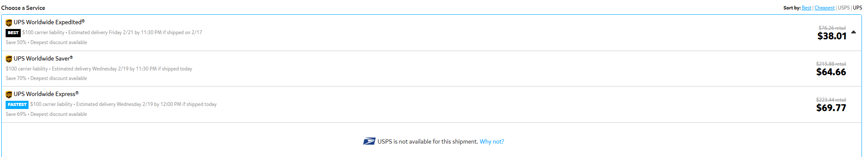This screenshot has width=868, height=157.
Task: Filter the service list to UPS
Action: click(x=857, y=8)
